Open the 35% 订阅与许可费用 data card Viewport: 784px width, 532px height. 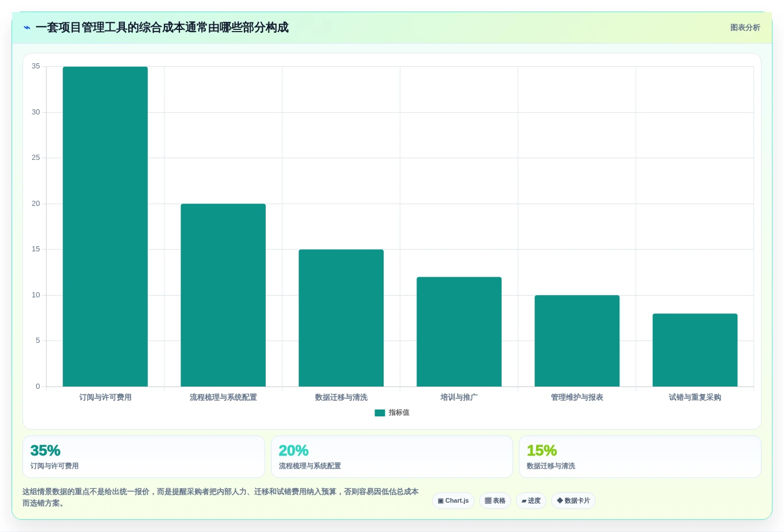144,457
